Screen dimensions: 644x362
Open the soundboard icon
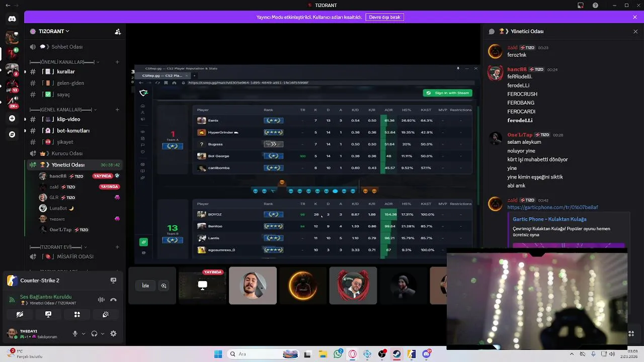[106, 314]
